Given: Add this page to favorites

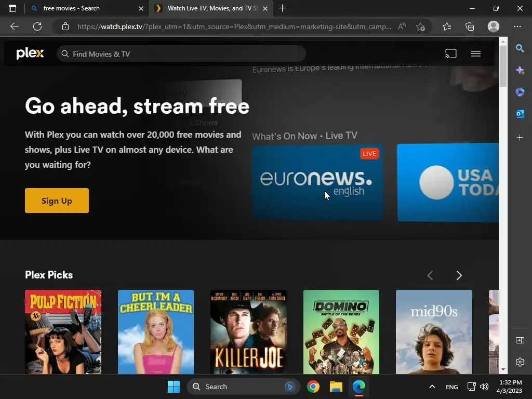Looking at the screenshot, I should point(421,26).
